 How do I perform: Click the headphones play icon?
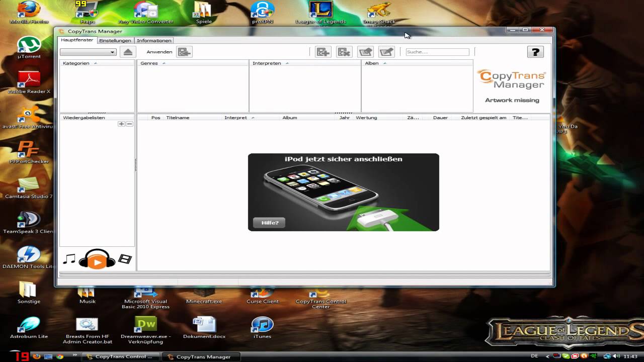97,259
